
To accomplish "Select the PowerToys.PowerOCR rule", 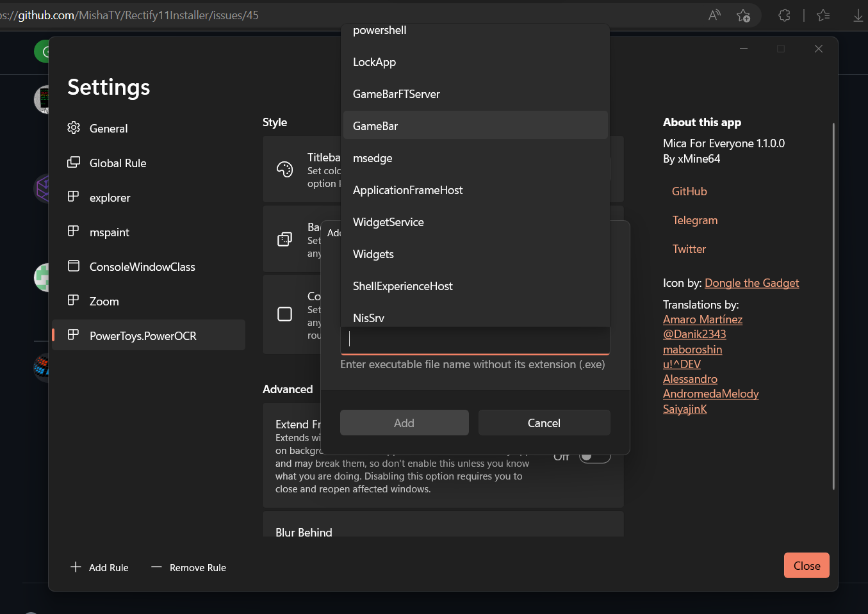I will pos(149,335).
